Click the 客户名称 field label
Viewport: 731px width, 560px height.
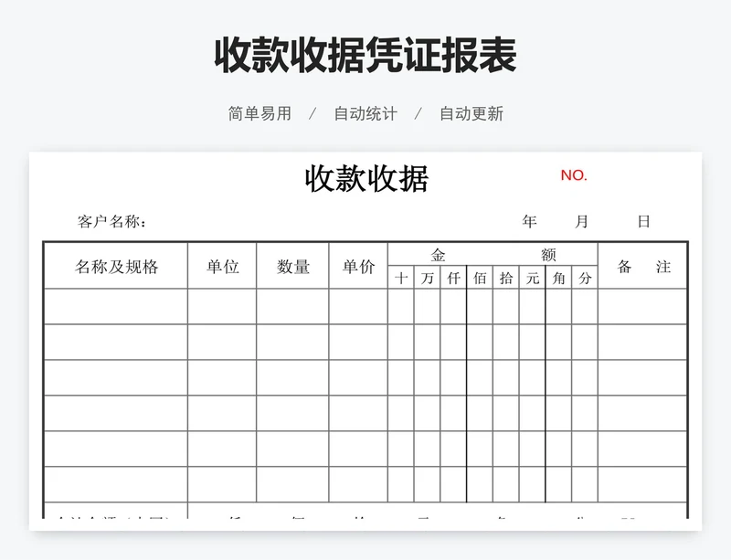click(x=111, y=221)
